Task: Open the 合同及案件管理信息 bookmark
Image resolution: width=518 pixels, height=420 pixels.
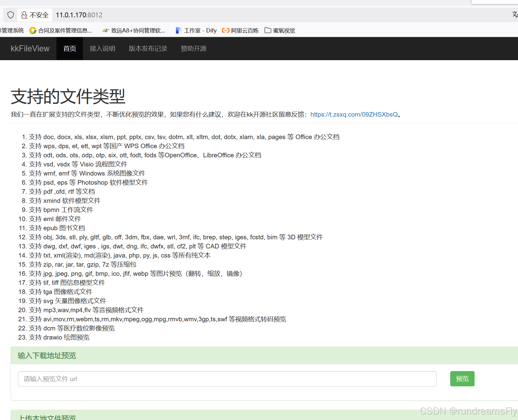Action: click(x=60, y=30)
